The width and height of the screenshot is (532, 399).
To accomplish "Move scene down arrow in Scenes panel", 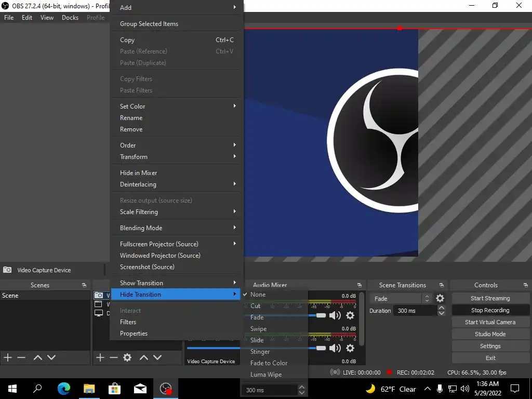I will pyautogui.click(x=51, y=357).
